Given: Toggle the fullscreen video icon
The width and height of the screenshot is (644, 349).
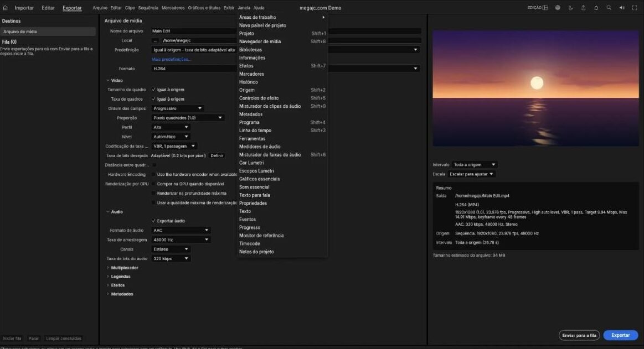Looking at the screenshot, I should click(x=635, y=8).
